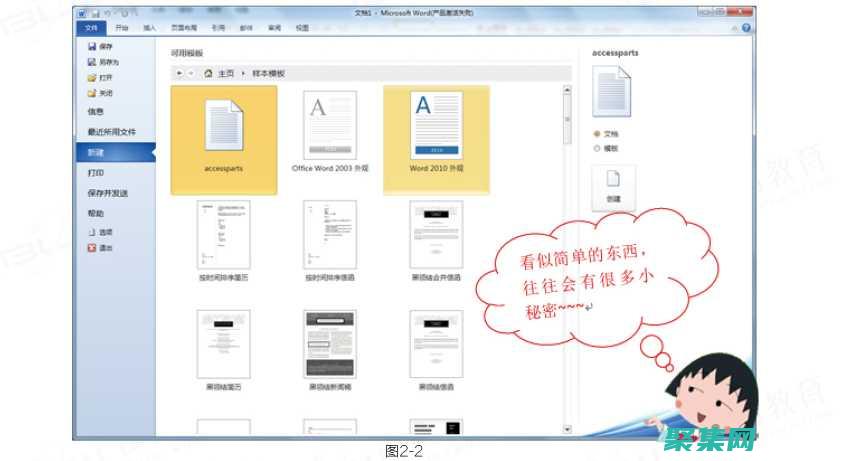Click the 创建 (Create) button
844x461 pixels.
pyautogui.click(x=614, y=188)
